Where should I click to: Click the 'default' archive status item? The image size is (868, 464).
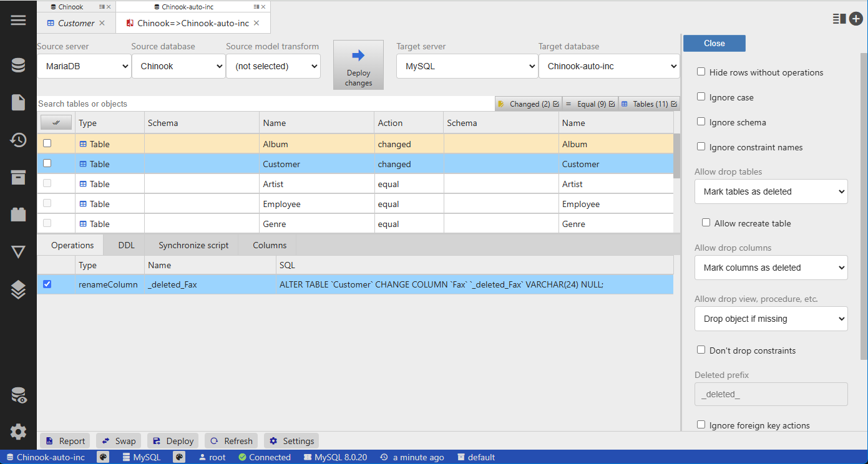point(475,457)
